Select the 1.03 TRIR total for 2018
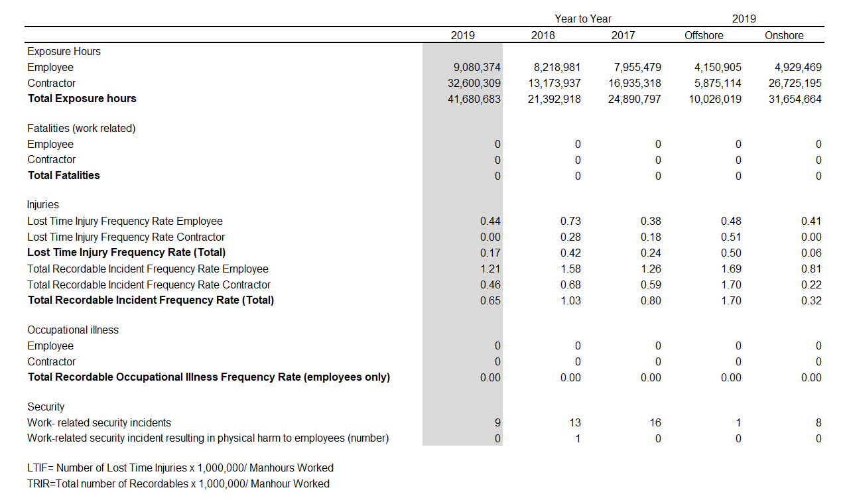849x504 pixels. click(x=570, y=301)
